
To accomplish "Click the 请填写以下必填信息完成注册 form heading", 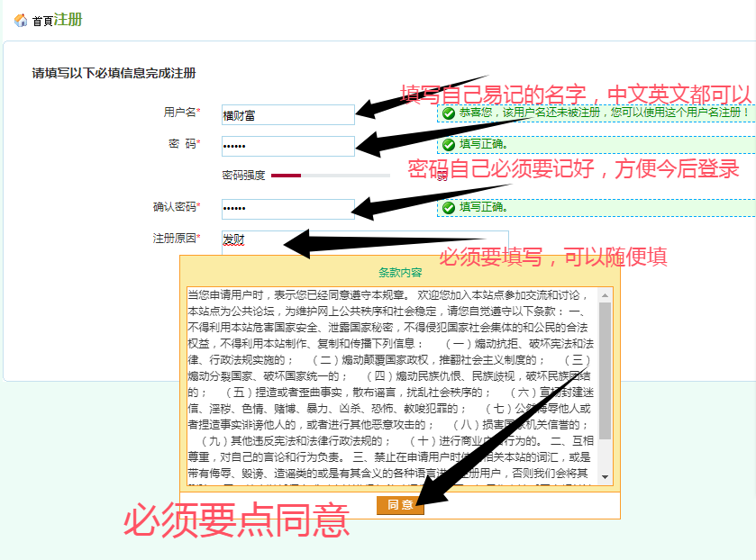I will (x=114, y=74).
